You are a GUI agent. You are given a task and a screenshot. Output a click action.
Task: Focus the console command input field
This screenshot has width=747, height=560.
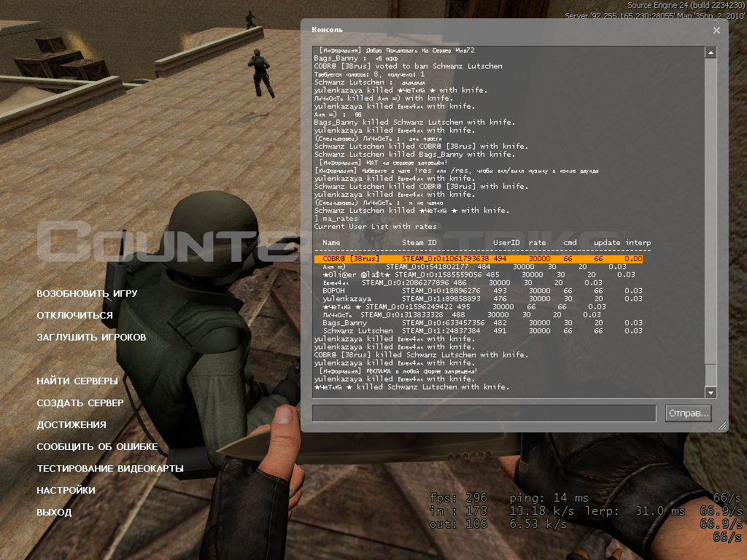click(484, 413)
